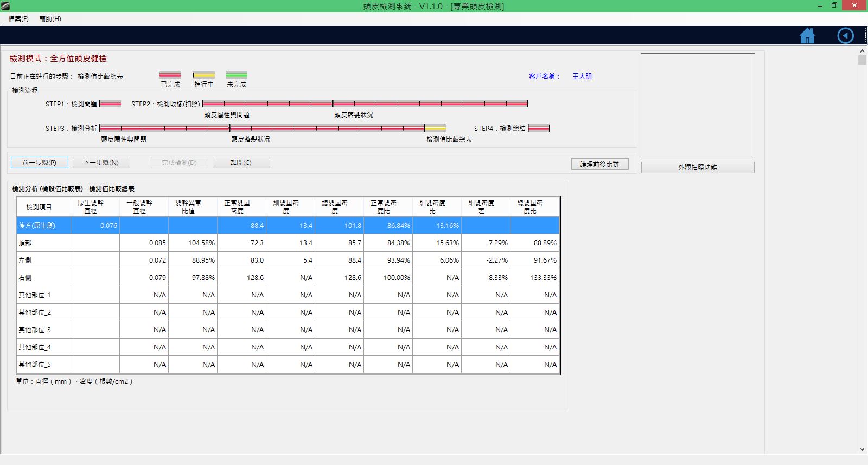
Task: Click the STEP2 檢測取樣 progress bar
Action: click(365, 104)
